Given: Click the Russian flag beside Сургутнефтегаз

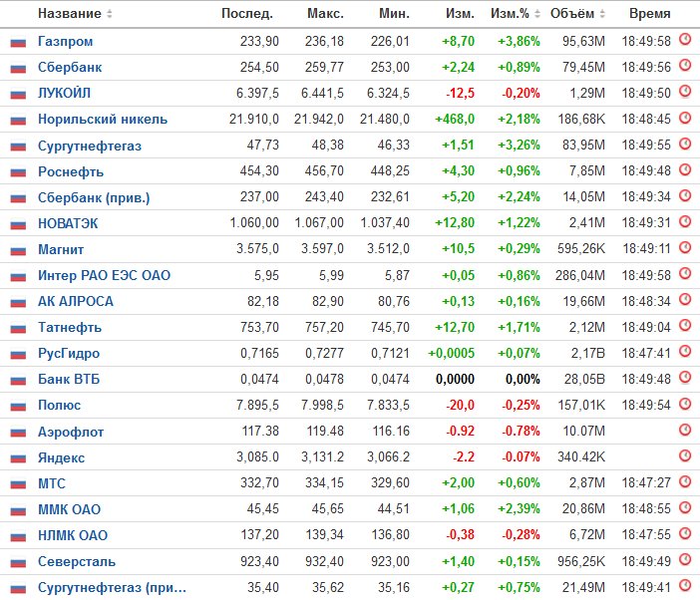Looking at the screenshot, I should 18,147.
